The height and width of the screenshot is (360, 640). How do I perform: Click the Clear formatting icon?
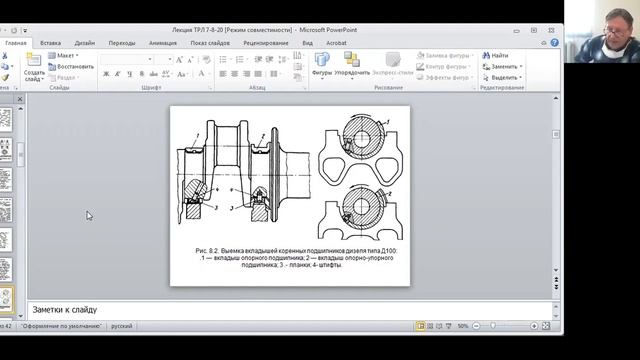pyautogui.click(x=207, y=60)
